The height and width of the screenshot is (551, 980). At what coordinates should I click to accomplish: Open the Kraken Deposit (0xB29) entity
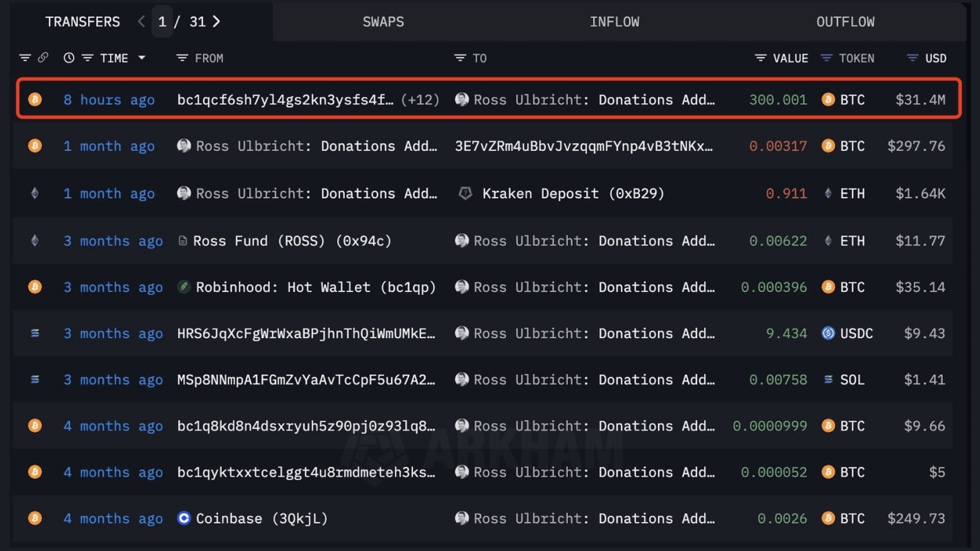(x=573, y=194)
